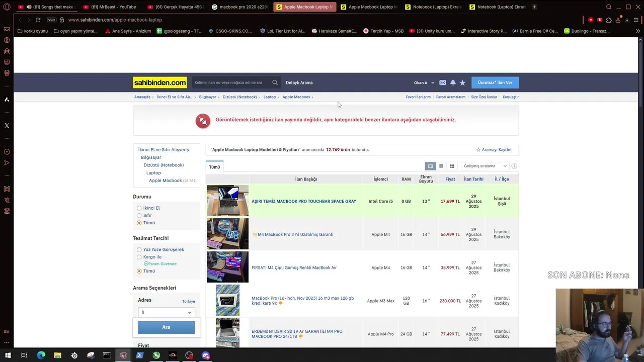Open notifications bell icon in site header
Screen dimensions: 644x362
[x=453, y=82]
